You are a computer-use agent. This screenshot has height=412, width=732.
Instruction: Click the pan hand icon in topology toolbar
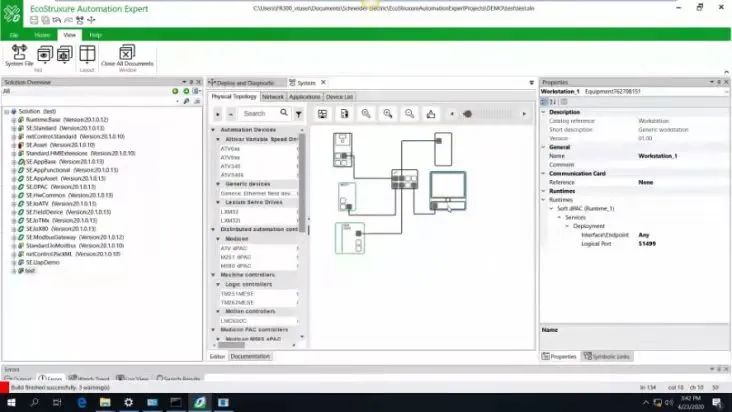coord(431,114)
